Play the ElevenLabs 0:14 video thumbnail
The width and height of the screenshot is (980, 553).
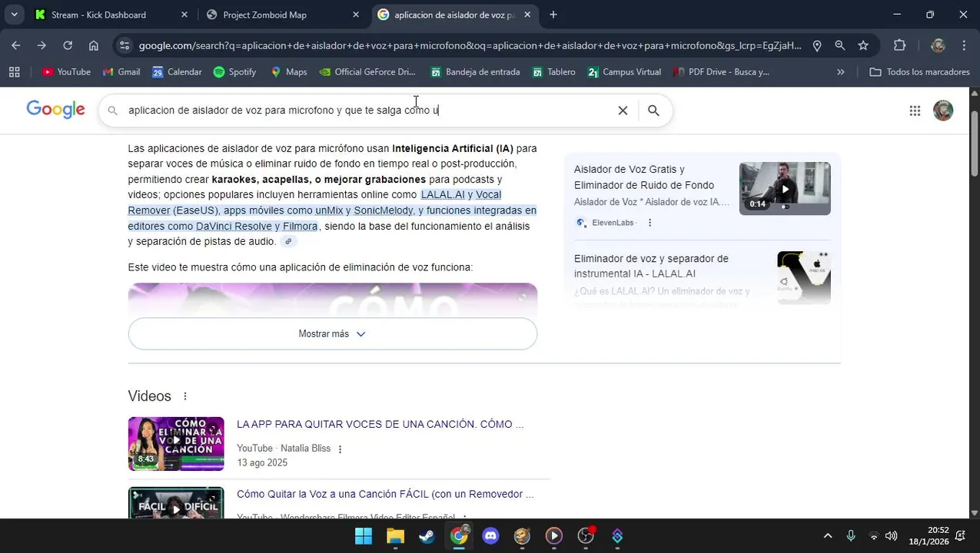785,188
